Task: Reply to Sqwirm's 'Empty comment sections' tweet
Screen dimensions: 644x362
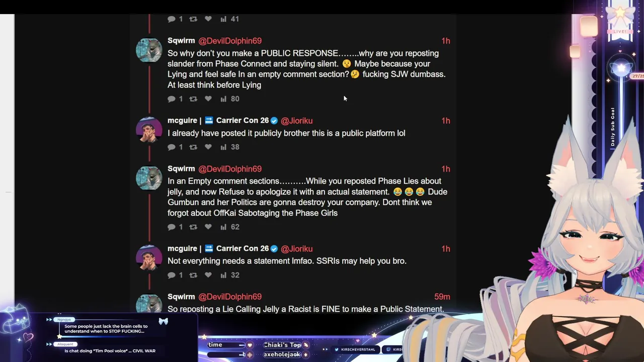Action: point(172,227)
